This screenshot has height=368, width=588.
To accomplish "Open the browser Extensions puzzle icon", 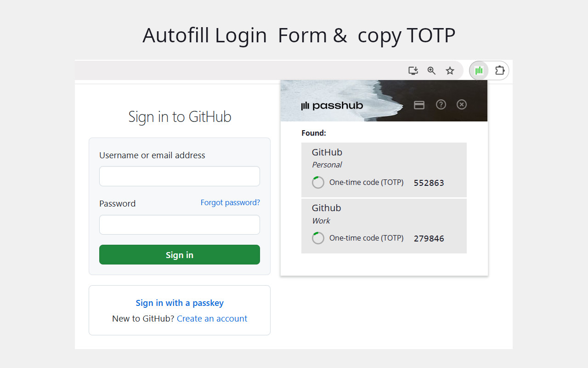I will click(499, 70).
